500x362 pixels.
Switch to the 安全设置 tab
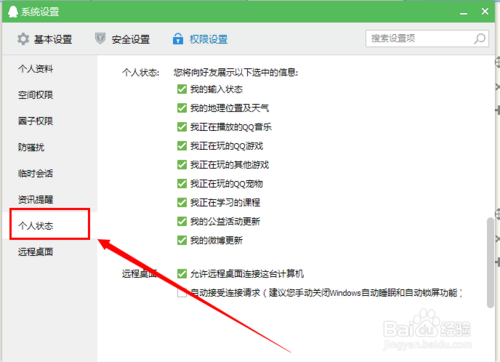(122, 39)
